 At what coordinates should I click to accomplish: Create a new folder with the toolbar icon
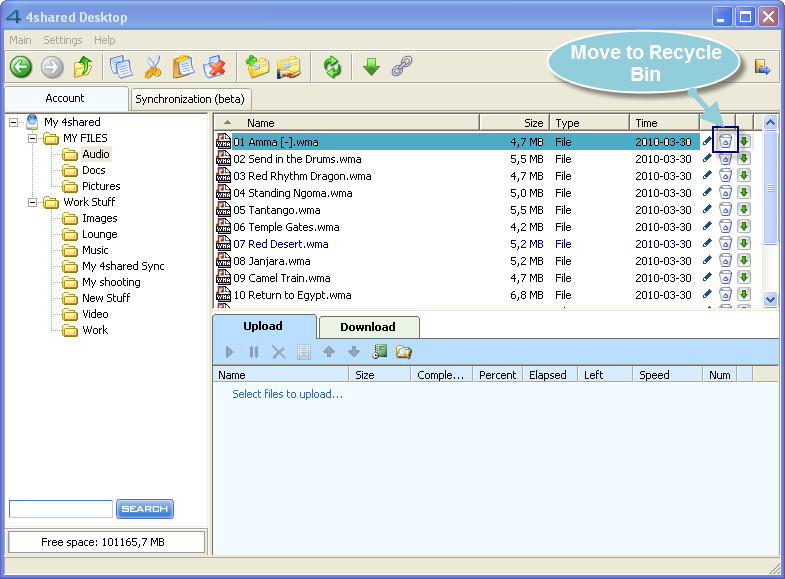257,67
